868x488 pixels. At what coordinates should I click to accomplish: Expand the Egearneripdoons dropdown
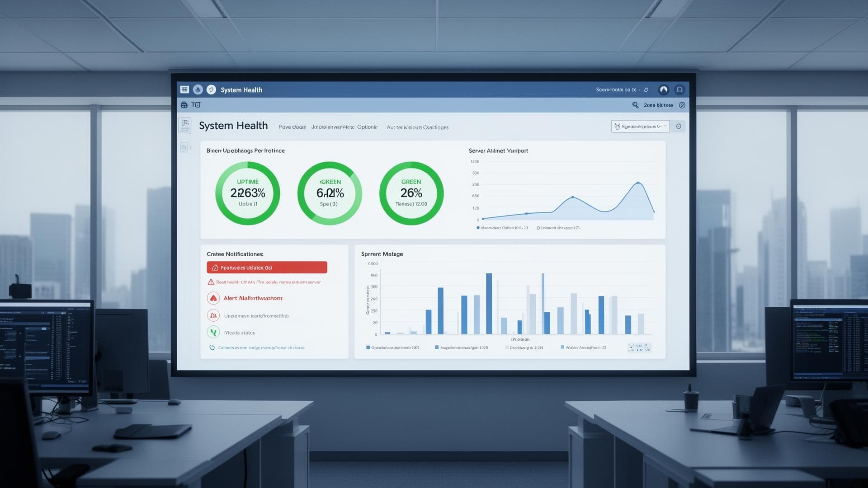pos(640,127)
